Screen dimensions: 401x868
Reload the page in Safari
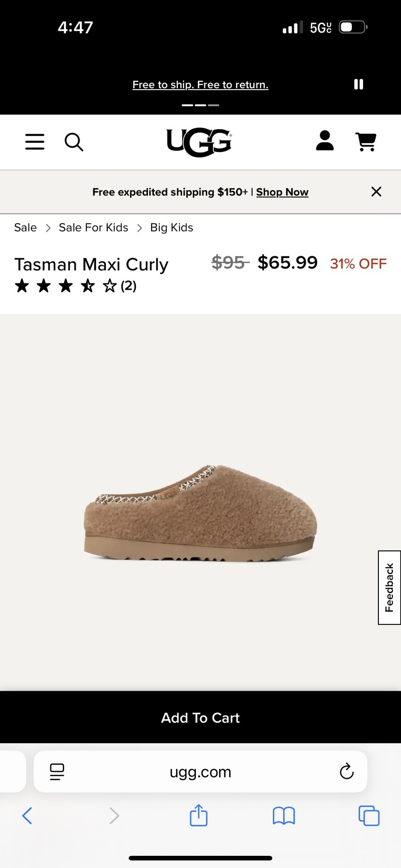pyautogui.click(x=347, y=772)
